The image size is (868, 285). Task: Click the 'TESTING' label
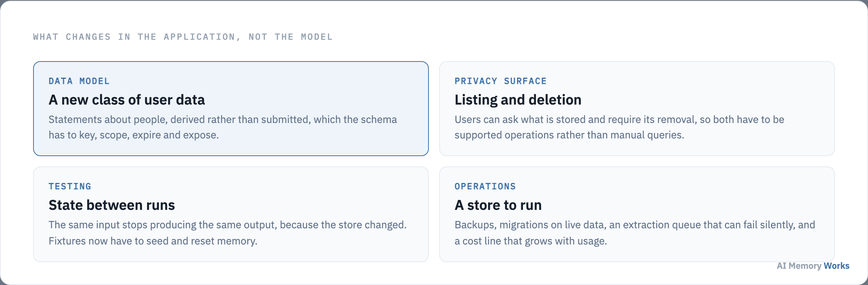[70, 186]
